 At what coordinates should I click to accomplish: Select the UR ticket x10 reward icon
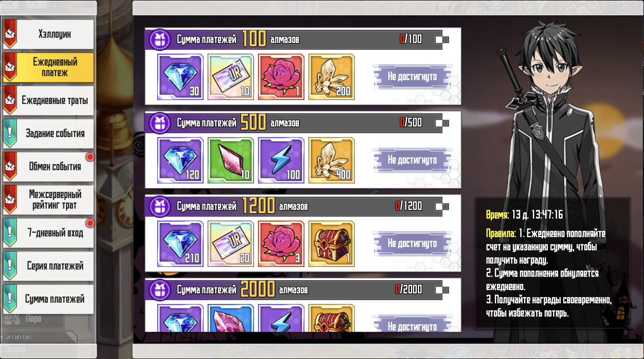pos(230,77)
